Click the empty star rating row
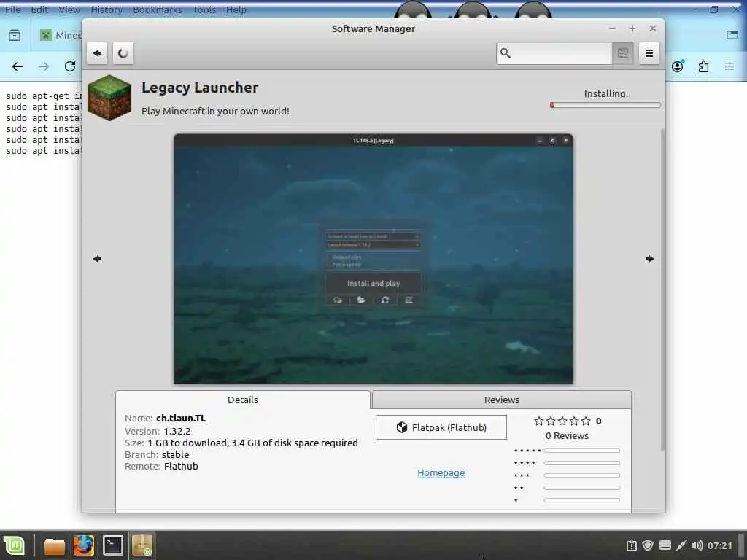 point(562,421)
